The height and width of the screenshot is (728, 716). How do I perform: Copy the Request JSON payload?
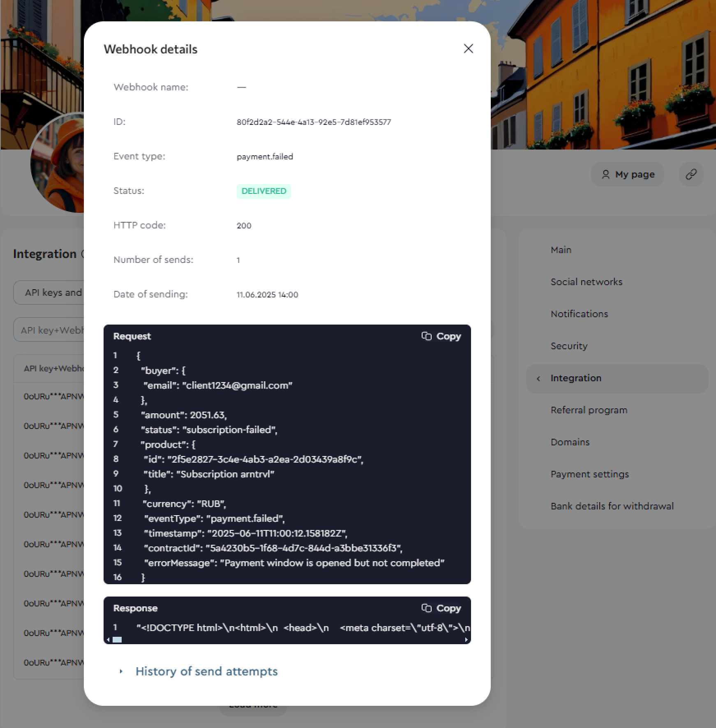[441, 336]
